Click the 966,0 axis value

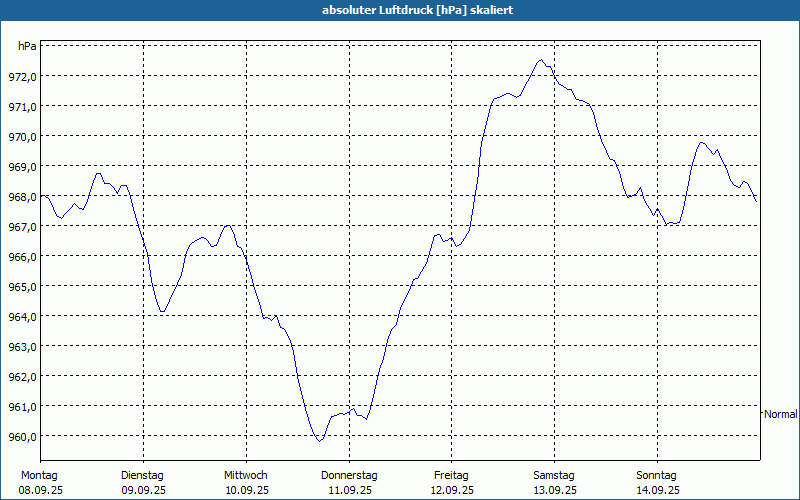click(24, 257)
